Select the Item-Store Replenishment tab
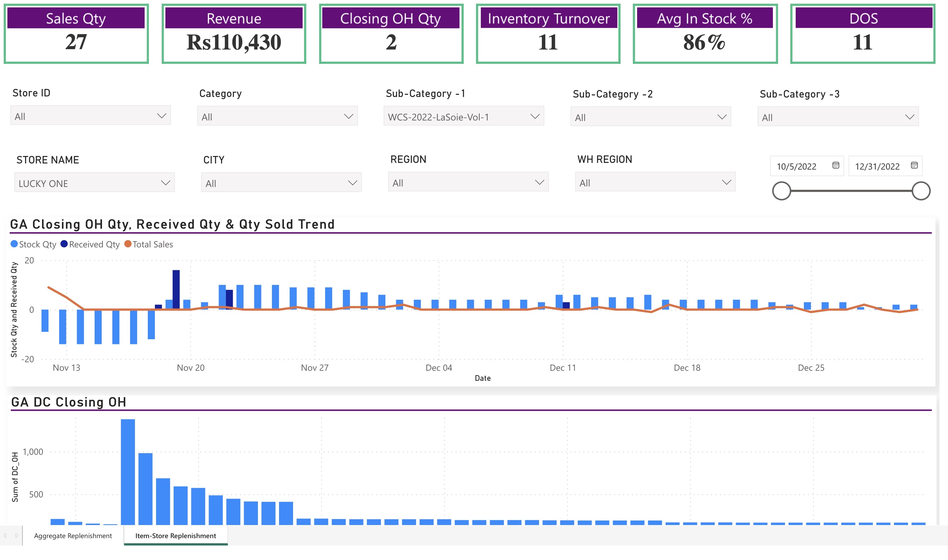Screen dimensions: 948x560 (x=176, y=536)
